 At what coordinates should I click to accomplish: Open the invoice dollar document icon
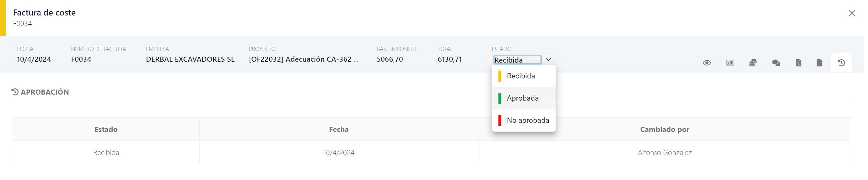click(x=798, y=63)
